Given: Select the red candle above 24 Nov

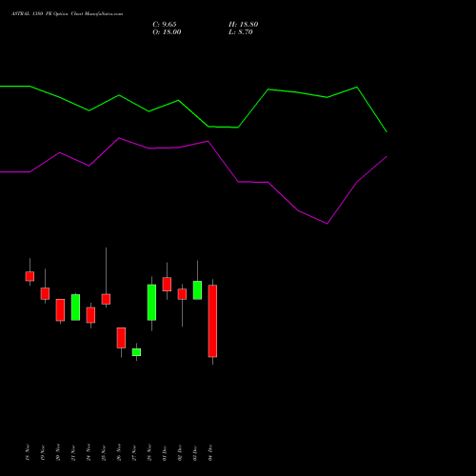Looking at the screenshot, I should [x=90, y=315].
